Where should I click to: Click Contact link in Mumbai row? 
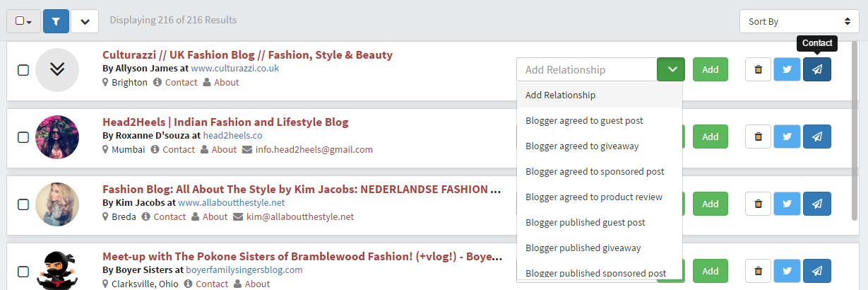point(179,149)
